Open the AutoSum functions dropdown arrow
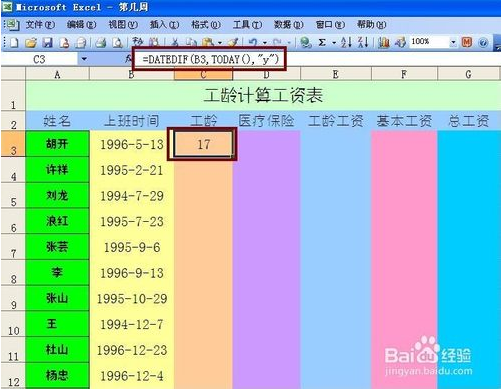 (334, 43)
